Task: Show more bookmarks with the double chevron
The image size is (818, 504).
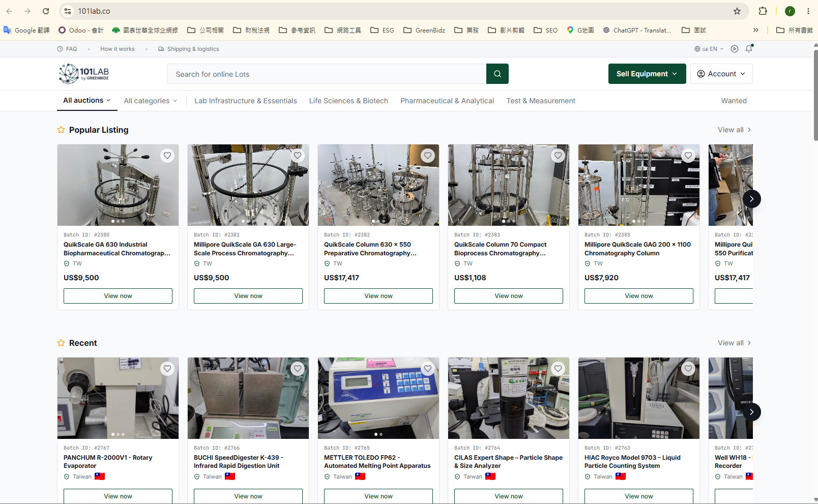Action: pos(756,31)
